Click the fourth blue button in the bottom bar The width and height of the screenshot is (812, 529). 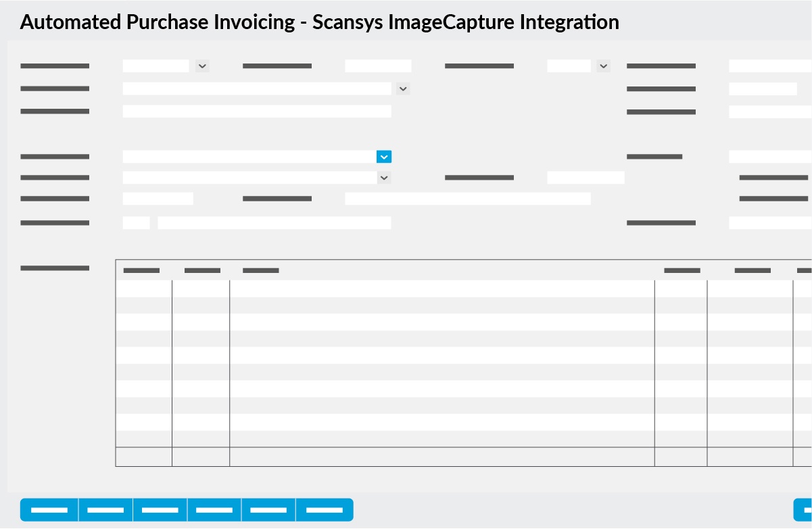click(214, 510)
